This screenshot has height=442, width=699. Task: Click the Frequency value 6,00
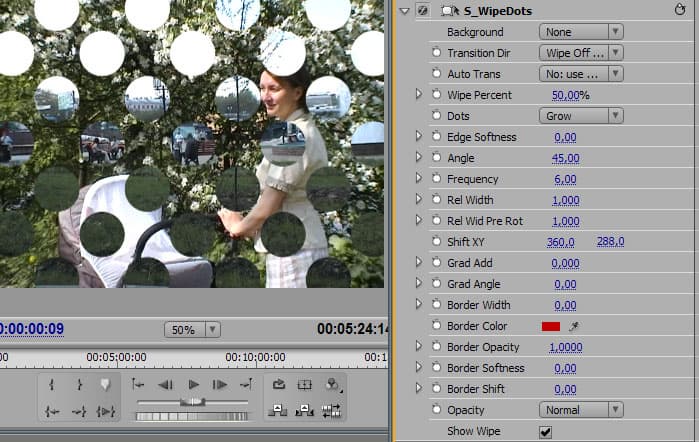pyautogui.click(x=564, y=179)
